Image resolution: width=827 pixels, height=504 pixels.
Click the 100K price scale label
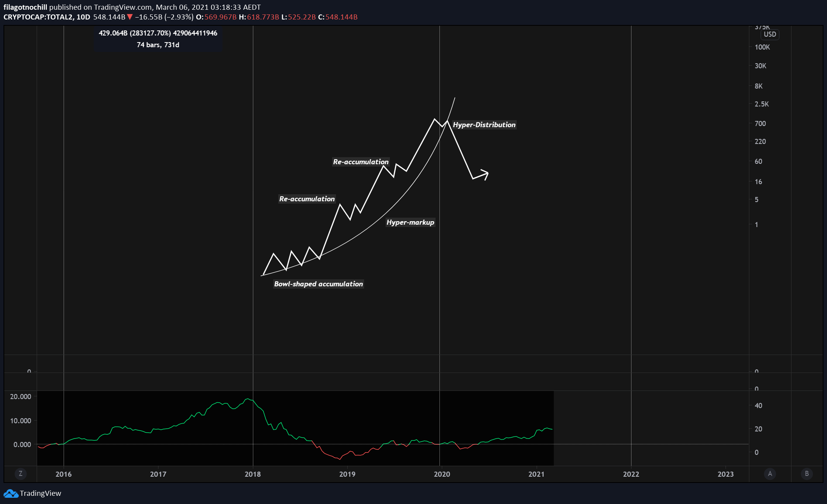(762, 47)
